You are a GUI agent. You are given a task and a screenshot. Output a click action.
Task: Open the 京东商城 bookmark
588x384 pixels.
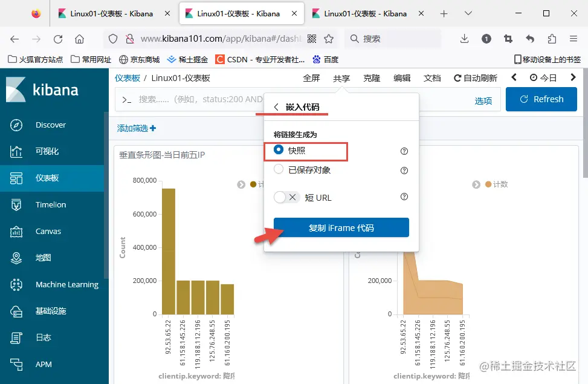(x=140, y=59)
